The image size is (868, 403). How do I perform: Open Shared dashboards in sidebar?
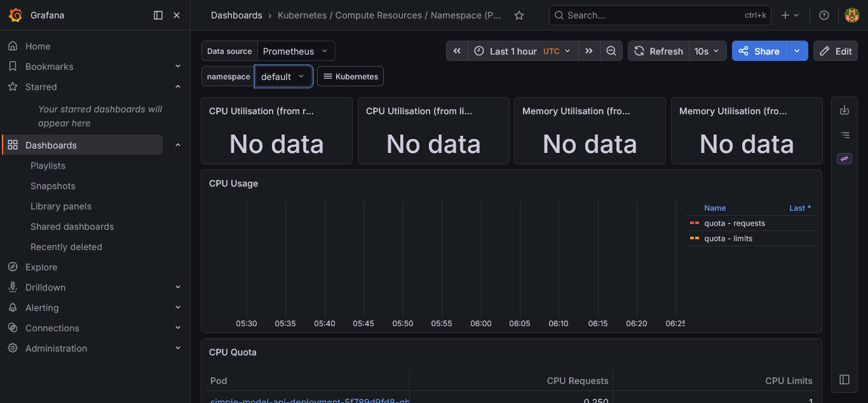point(72,227)
